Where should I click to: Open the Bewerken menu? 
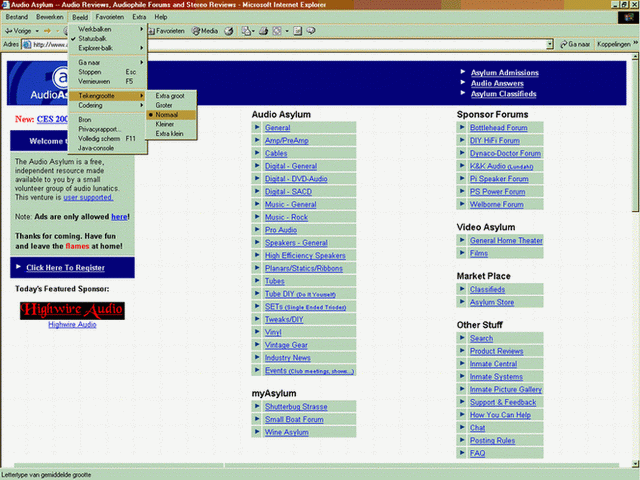[x=50, y=17]
